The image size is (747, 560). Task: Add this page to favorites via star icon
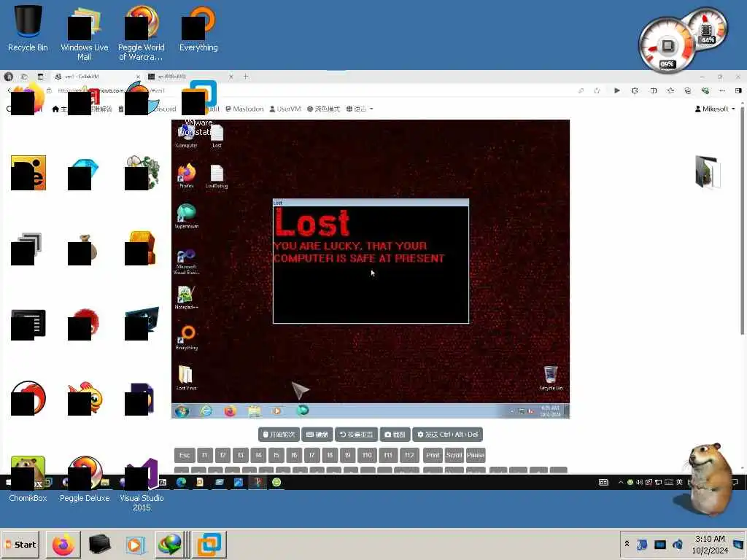(x=597, y=90)
